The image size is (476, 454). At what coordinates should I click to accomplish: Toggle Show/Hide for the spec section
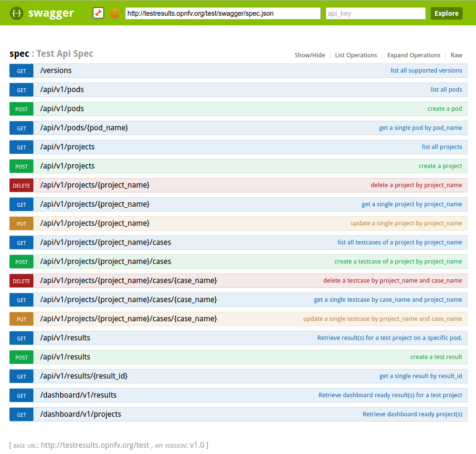click(309, 55)
